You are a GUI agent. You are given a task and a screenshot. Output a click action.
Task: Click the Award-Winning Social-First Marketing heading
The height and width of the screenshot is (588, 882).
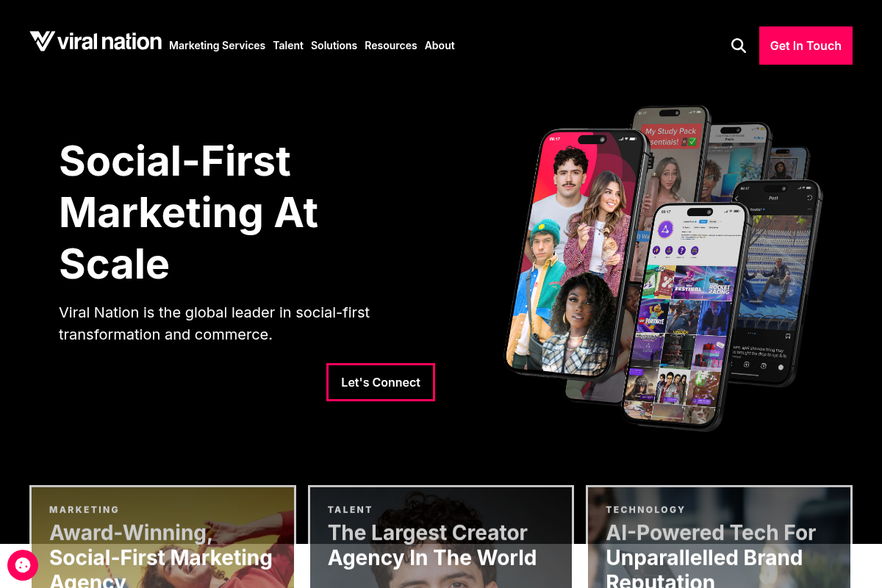click(x=161, y=555)
